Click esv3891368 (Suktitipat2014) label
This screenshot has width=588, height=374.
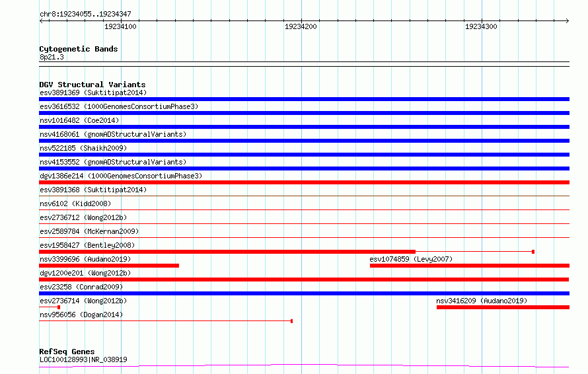93,190
